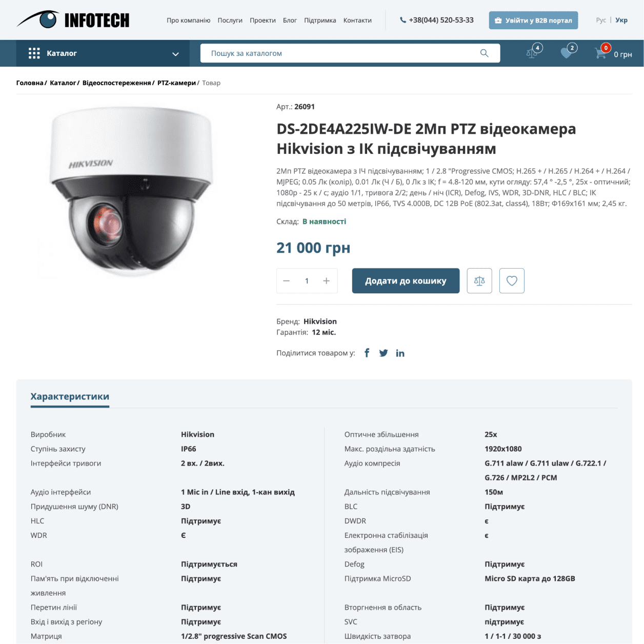Share product on LinkedIn
Image resolution: width=644 pixels, height=644 pixels.
(400, 353)
